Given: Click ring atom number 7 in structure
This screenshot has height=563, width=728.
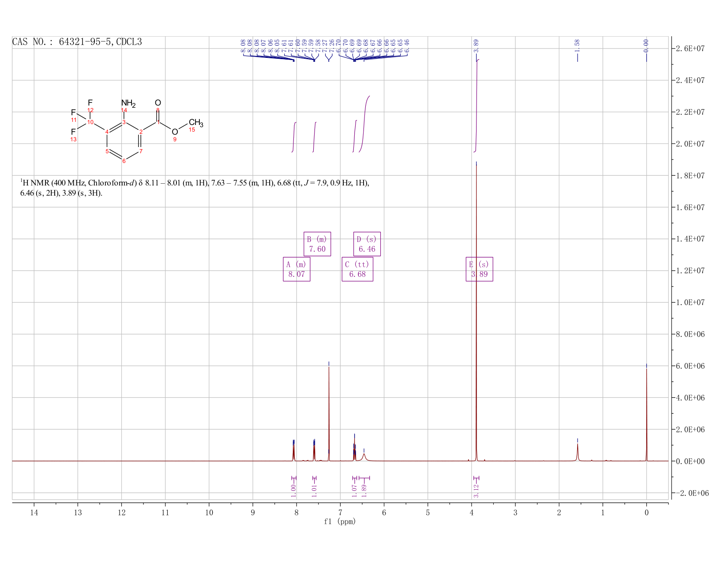Looking at the screenshot, I should pos(141,151).
